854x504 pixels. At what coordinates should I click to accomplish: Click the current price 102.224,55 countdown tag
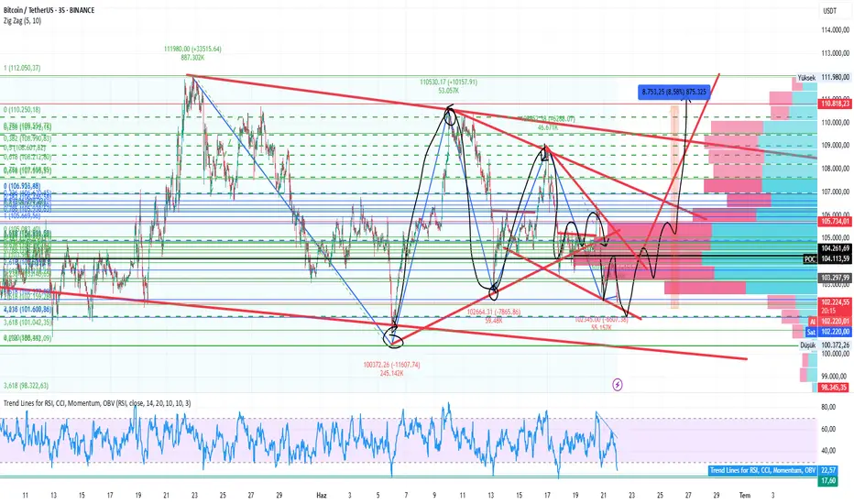835,306
